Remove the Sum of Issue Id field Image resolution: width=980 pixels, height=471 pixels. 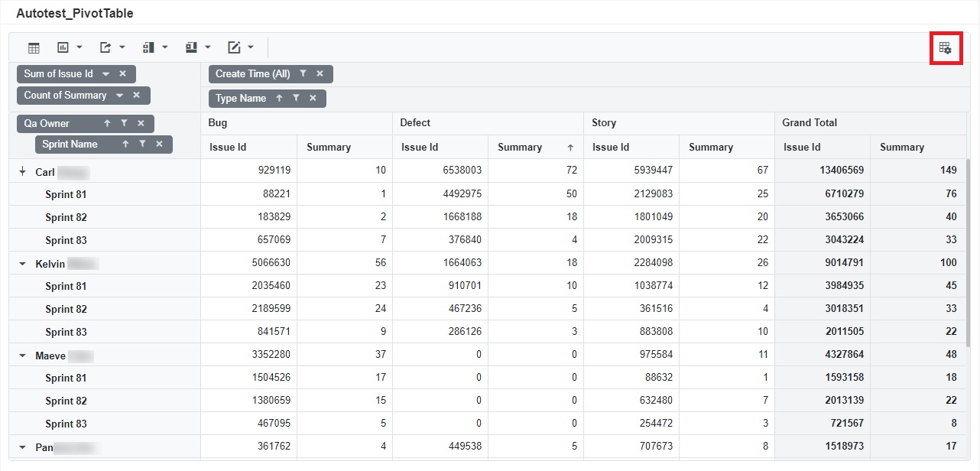(122, 74)
